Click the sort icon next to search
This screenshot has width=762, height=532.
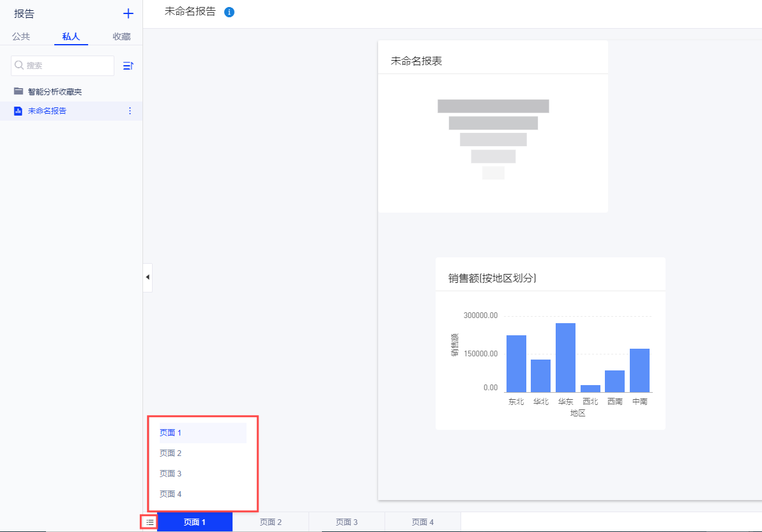click(x=128, y=66)
